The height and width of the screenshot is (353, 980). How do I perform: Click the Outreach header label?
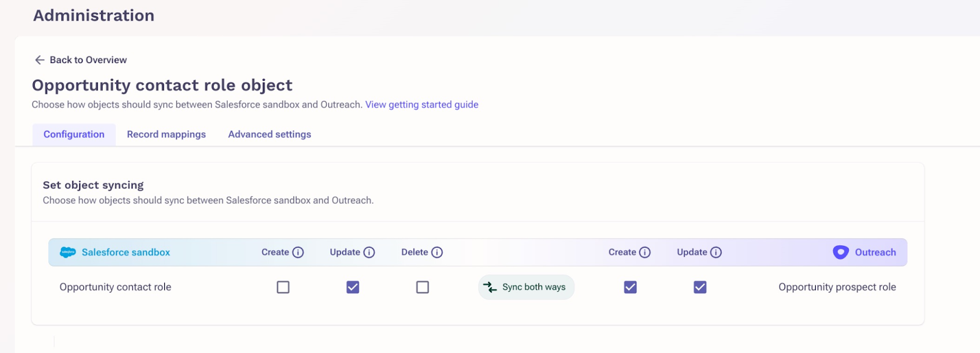point(875,252)
